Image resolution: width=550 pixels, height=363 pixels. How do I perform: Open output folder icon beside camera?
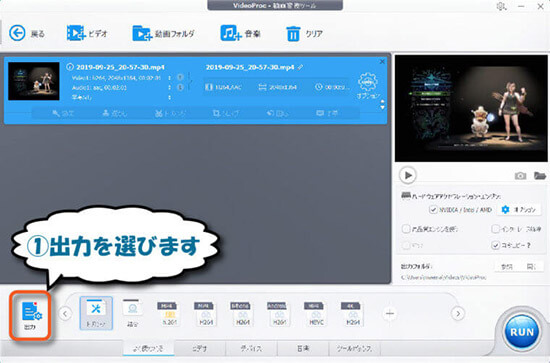tap(540, 175)
